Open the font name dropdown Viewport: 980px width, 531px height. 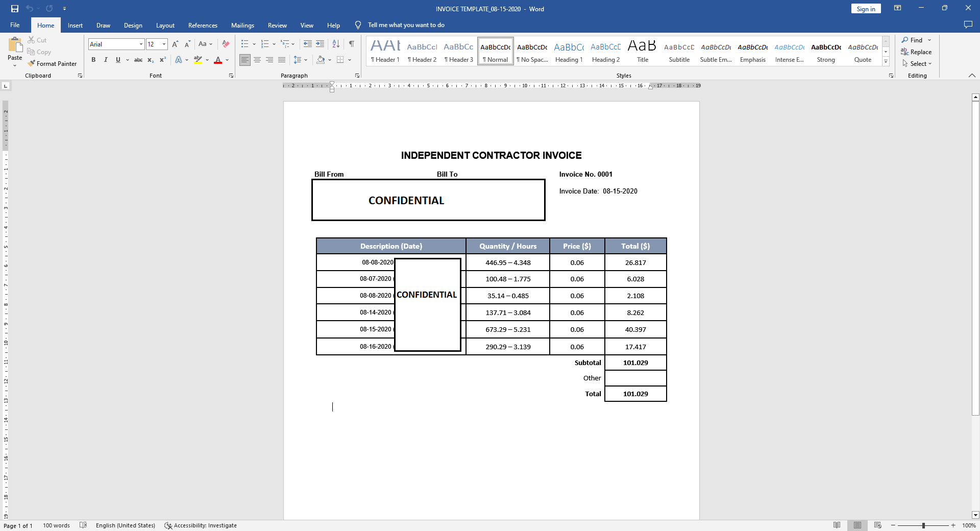141,44
